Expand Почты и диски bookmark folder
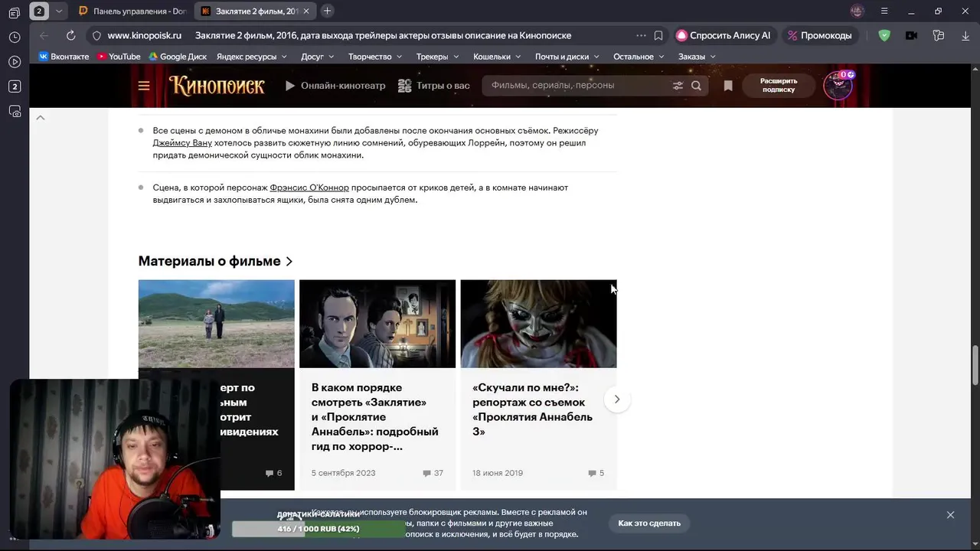Viewport: 980px width, 551px height. click(567, 57)
